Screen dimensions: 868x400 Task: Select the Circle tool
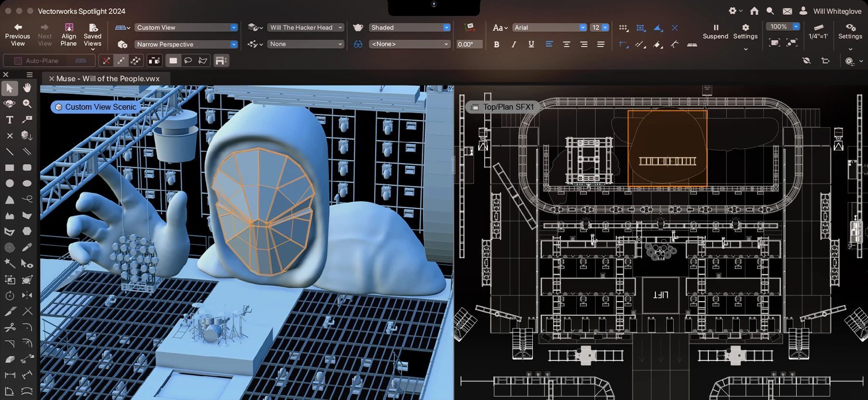click(10, 184)
